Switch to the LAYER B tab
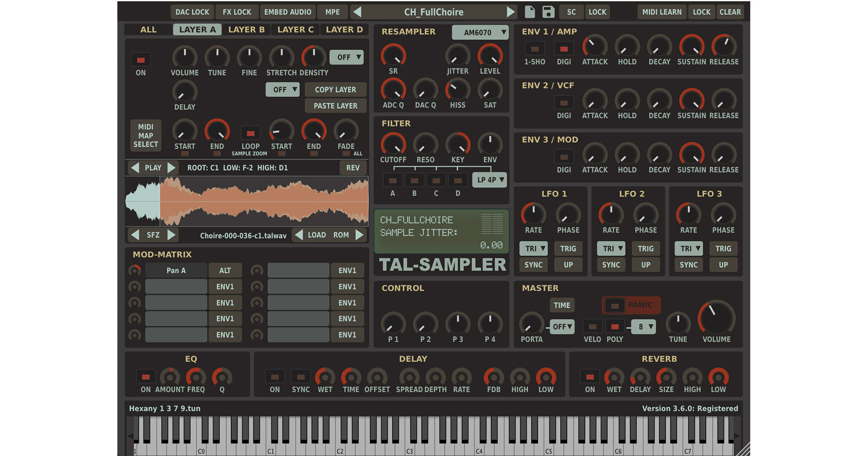The image size is (868, 456). [246, 30]
